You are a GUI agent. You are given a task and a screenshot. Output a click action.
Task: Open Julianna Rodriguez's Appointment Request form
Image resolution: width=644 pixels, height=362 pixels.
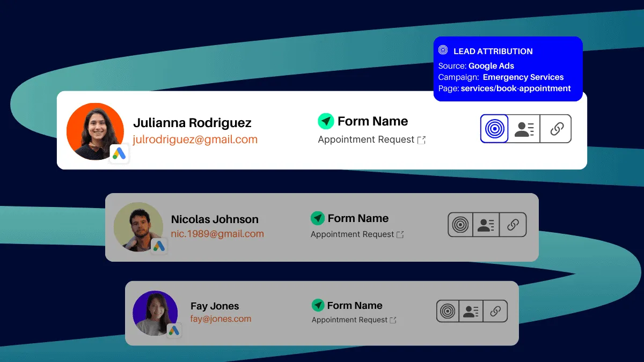click(366, 139)
